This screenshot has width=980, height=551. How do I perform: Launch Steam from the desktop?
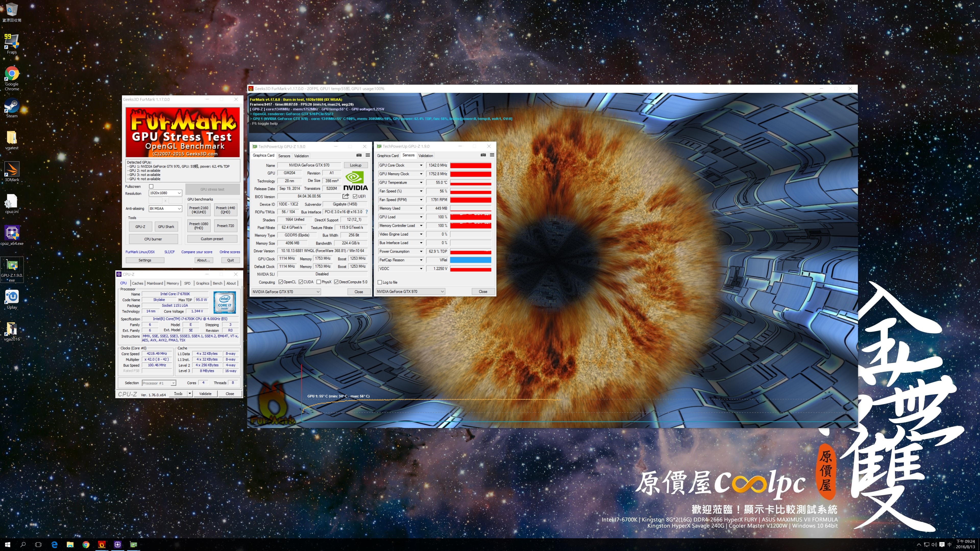coord(12,108)
